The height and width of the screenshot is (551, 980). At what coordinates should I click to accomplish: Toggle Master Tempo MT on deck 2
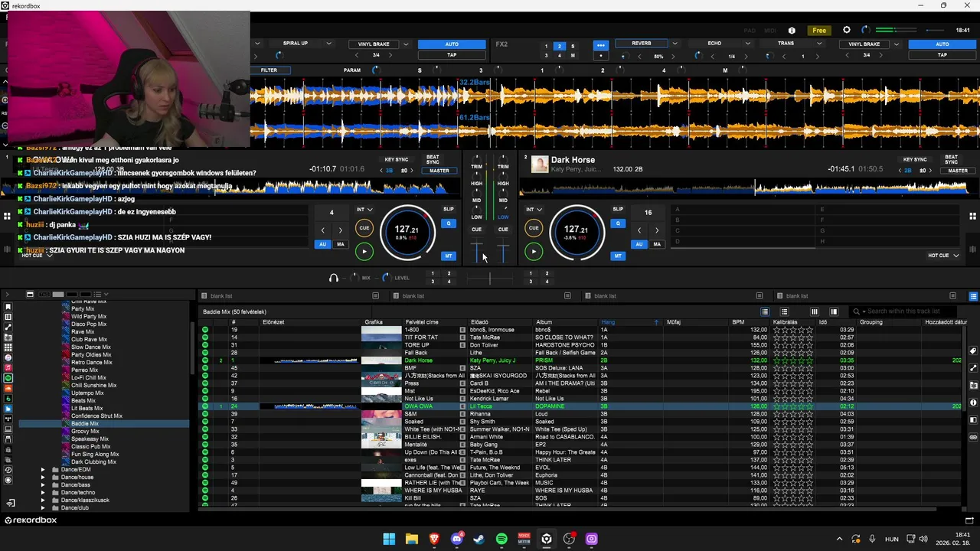(x=618, y=256)
